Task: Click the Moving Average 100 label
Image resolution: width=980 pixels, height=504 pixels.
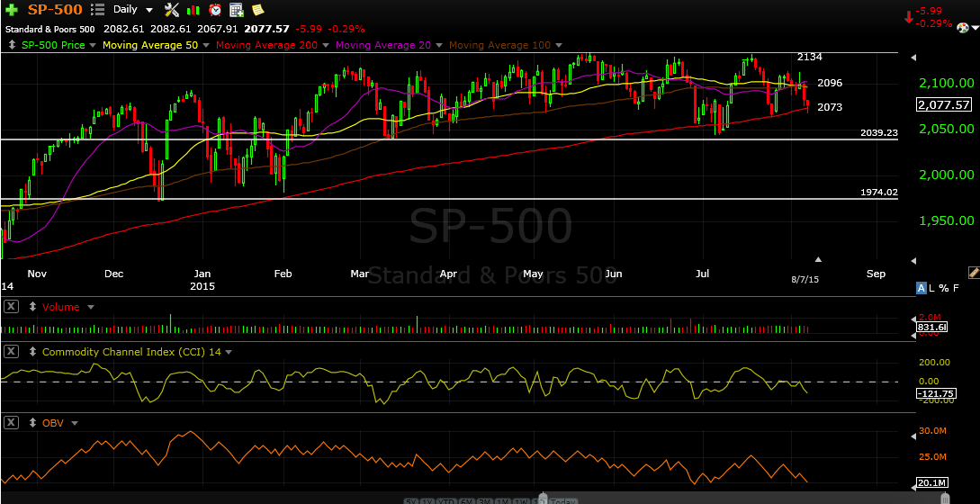Action: click(x=500, y=45)
